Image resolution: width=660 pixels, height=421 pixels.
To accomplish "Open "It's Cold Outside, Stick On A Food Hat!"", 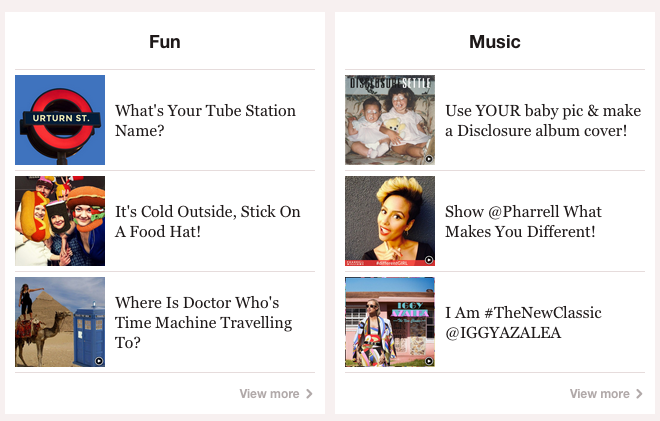I will pos(208,221).
